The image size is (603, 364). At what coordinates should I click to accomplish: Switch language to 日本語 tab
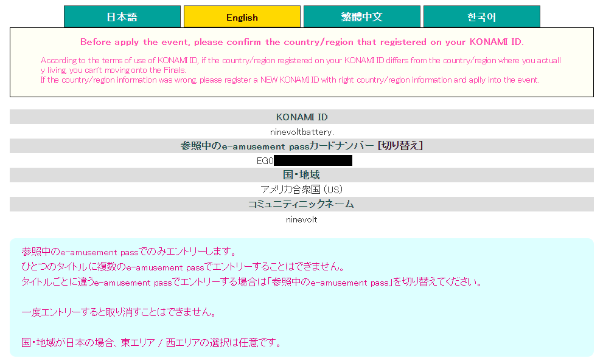[122, 16]
